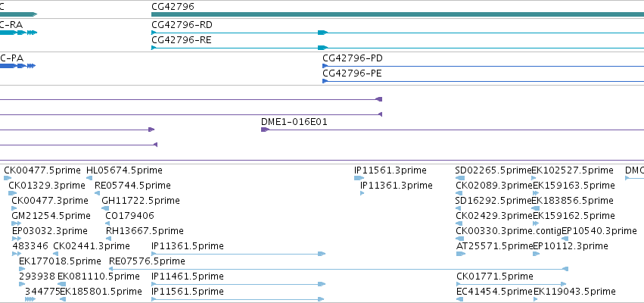Click the CG42796-RD transcript label
This screenshot has width=644, height=303.
(x=182, y=25)
